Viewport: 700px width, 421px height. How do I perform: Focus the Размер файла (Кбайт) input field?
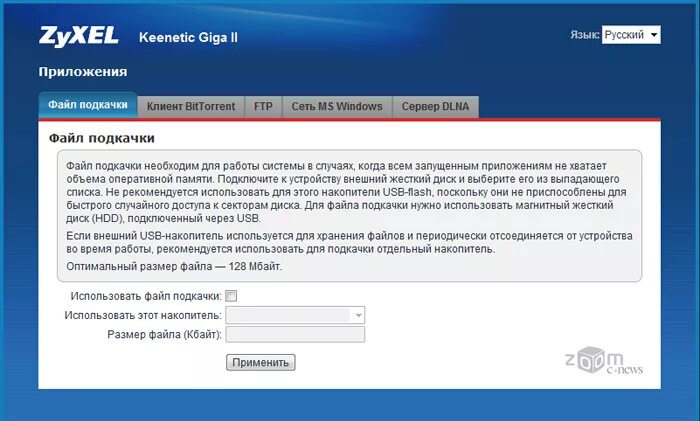click(x=295, y=334)
